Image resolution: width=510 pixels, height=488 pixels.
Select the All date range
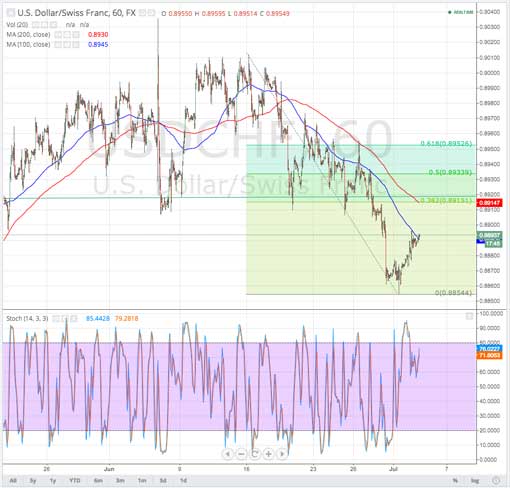(13, 480)
